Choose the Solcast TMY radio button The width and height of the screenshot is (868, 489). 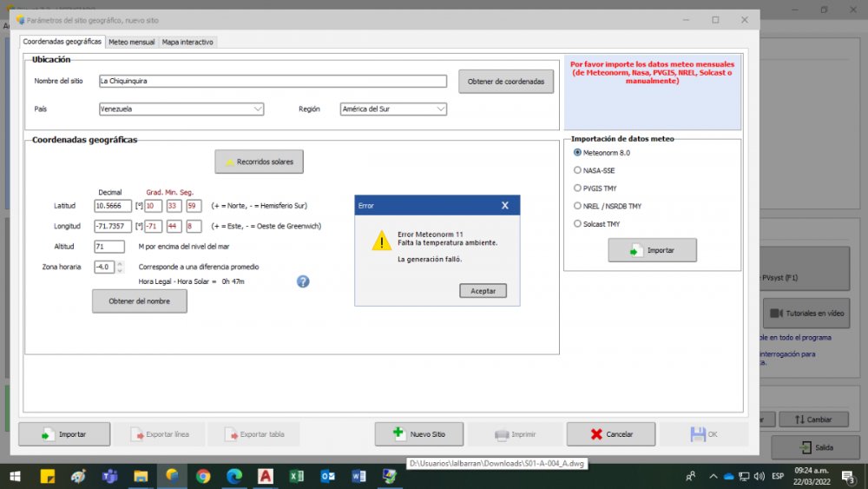tap(578, 224)
